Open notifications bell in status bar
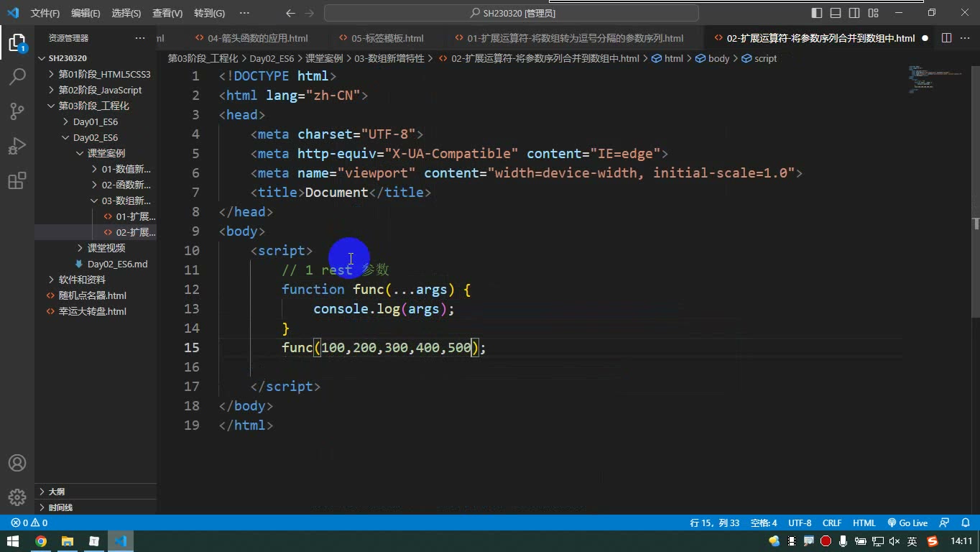This screenshot has width=980, height=552. coord(965,523)
